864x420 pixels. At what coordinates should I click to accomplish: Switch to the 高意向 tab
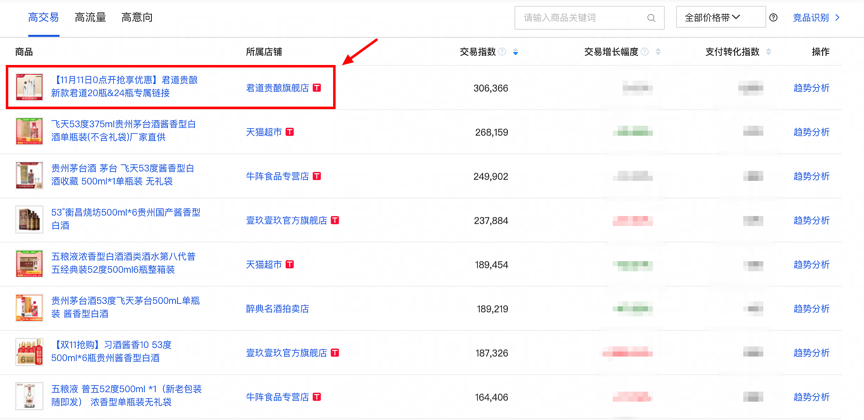click(137, 18)
